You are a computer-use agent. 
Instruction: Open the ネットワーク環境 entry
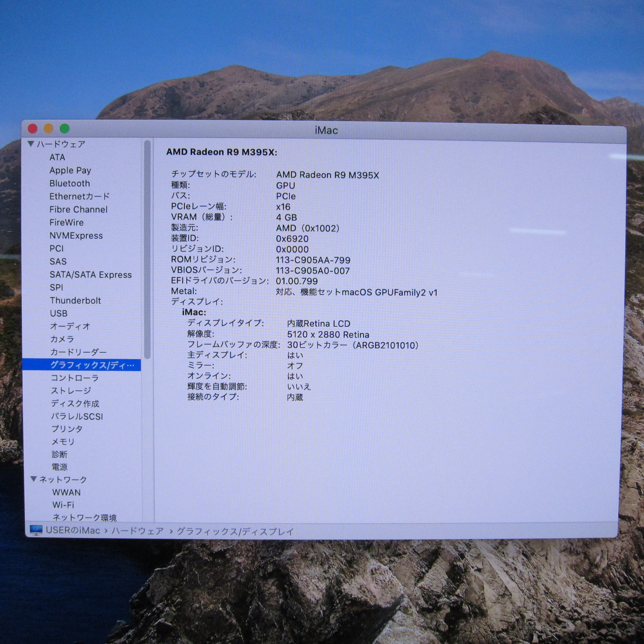click(84, 518)
